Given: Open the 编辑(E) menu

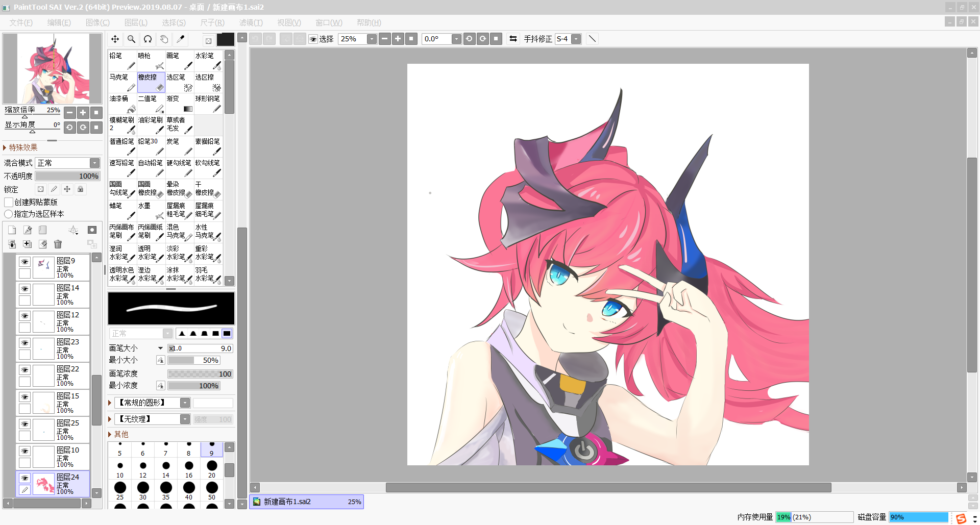Looking at the screenshot, I should click(x=59, y=22).
